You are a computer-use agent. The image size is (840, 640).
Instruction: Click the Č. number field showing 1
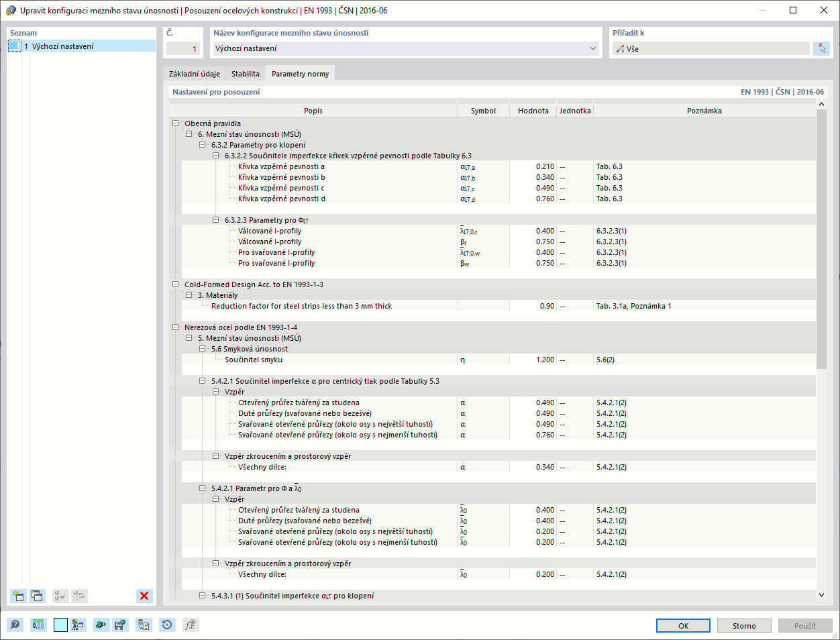click(x=183, y=48)
